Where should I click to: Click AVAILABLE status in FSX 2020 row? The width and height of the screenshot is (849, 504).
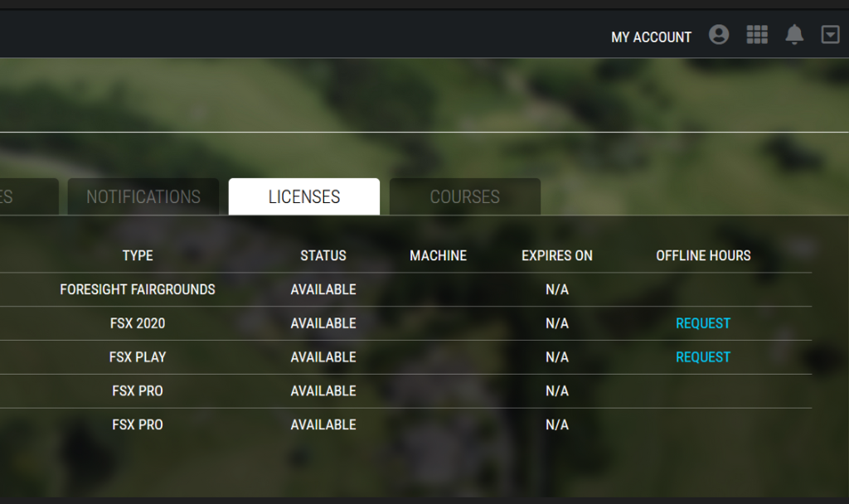point(323,324)
